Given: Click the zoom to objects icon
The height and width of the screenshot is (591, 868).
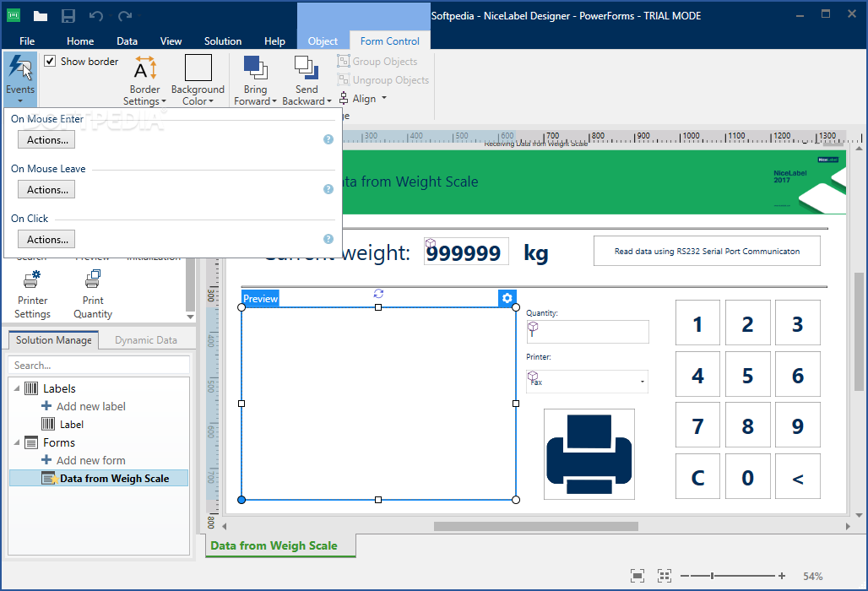Looking at the screenshot, I should tap(665, 576).
